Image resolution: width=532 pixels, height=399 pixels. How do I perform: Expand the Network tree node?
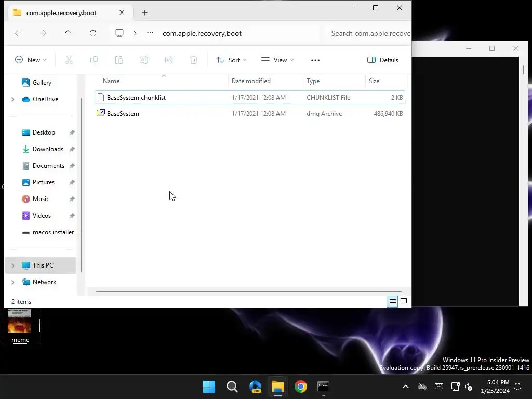[x=13, y=282]
